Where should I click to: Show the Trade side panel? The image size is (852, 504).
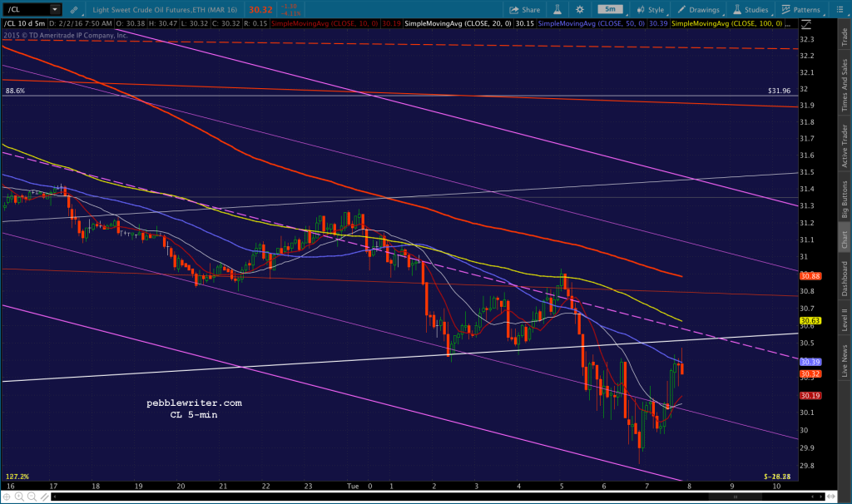click(x=845, y=37)
